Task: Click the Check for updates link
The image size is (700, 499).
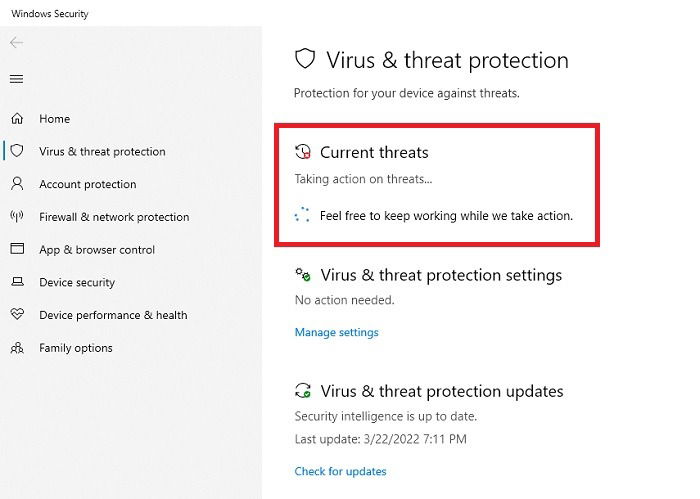Action: [340, 471]
